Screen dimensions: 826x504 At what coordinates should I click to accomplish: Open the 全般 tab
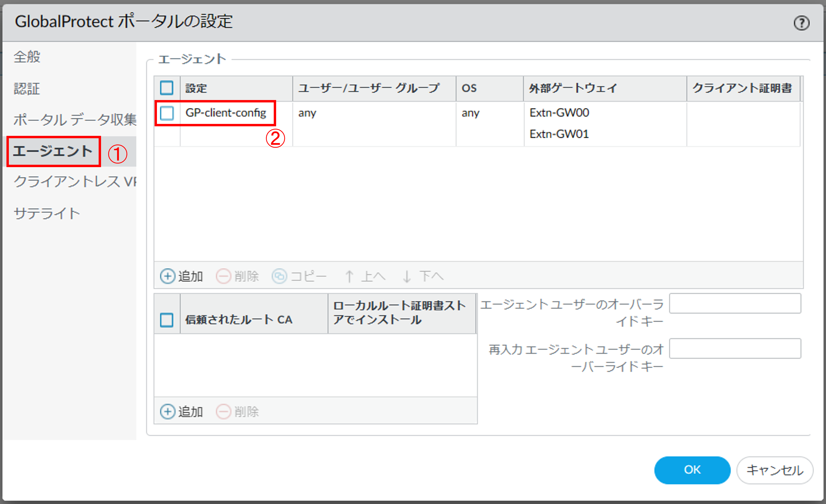pyautogui.click(x=27, y=57)
